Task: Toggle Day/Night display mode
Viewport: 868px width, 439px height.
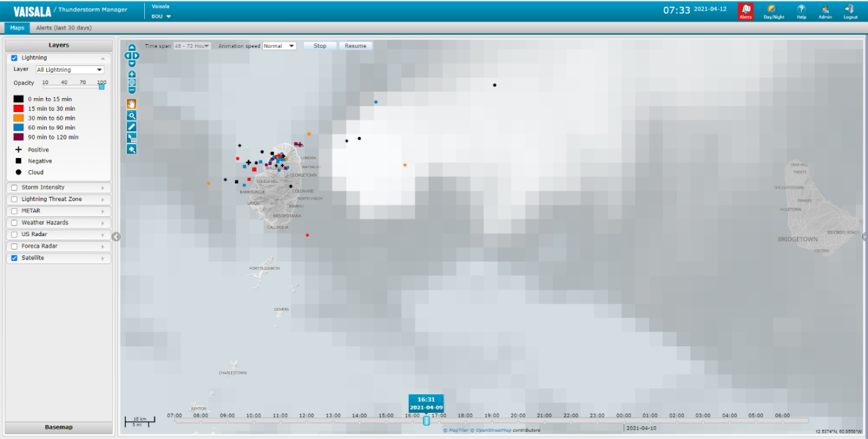Action: (772, 10)
